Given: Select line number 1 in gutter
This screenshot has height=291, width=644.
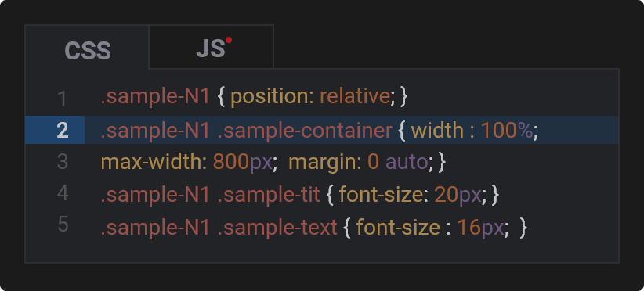Looking at the screenshot, I should tap(62, 99).
